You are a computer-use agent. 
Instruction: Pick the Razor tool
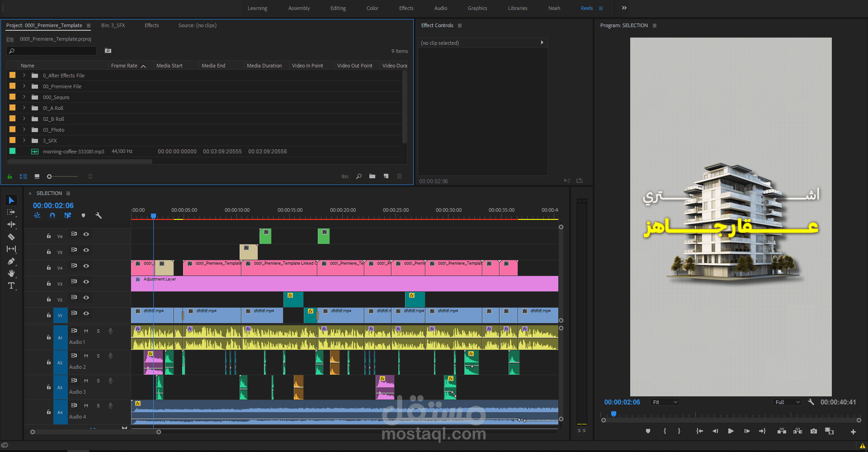point(11,237)
